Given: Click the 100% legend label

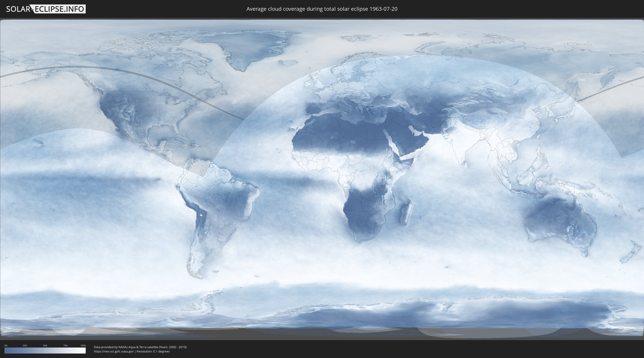Looking at the screenshot, I should click(83, 345).
